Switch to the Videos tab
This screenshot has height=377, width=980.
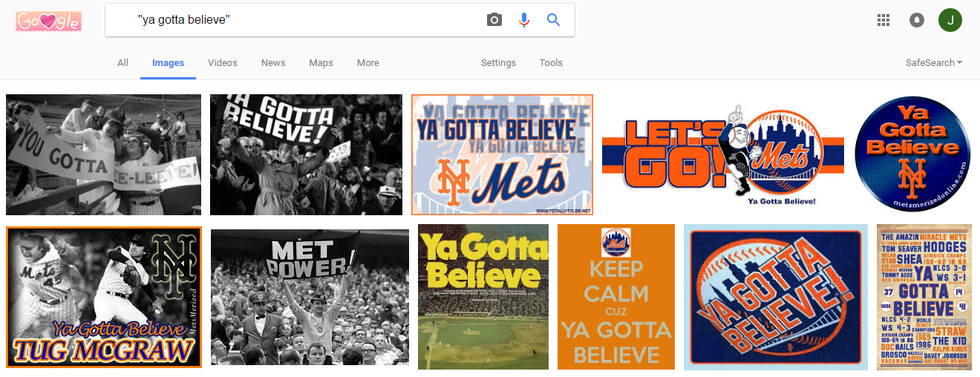223,63
